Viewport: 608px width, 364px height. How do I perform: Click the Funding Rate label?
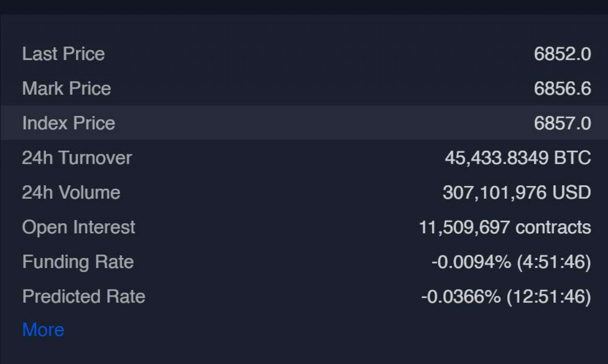(78, 262)
